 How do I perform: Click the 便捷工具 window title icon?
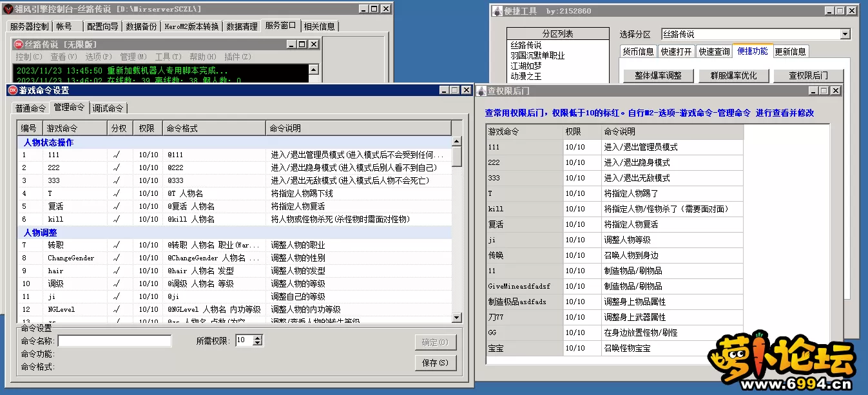tap(497, 11)
